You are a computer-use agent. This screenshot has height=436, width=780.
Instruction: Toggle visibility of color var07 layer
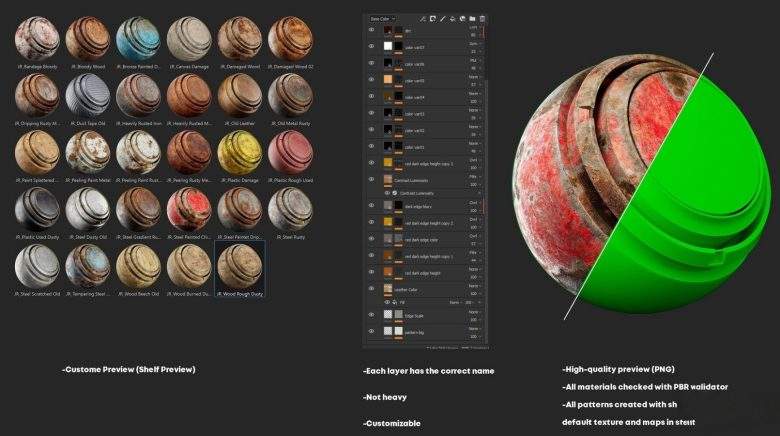pos(371,47)
